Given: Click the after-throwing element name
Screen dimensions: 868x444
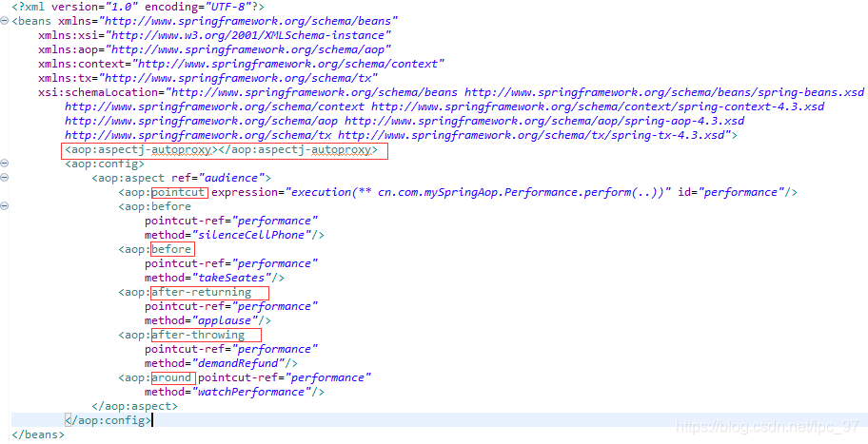Looking at the screenshot, I should click(x=198, y=335).
